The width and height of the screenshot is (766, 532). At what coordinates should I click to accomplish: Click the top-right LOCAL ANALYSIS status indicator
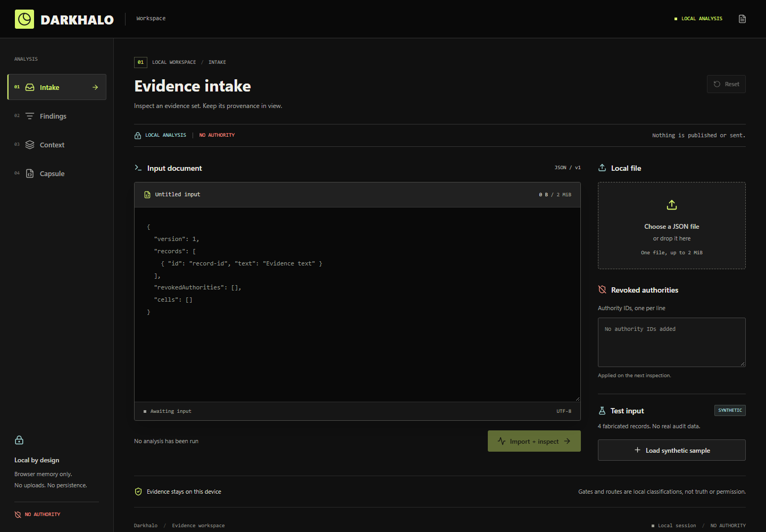click(x=698, y=19)
